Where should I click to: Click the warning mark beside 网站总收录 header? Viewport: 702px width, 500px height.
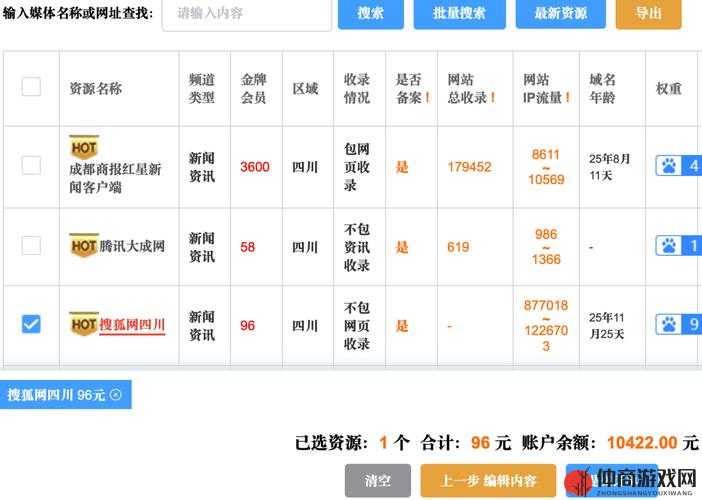click(493, 97)
